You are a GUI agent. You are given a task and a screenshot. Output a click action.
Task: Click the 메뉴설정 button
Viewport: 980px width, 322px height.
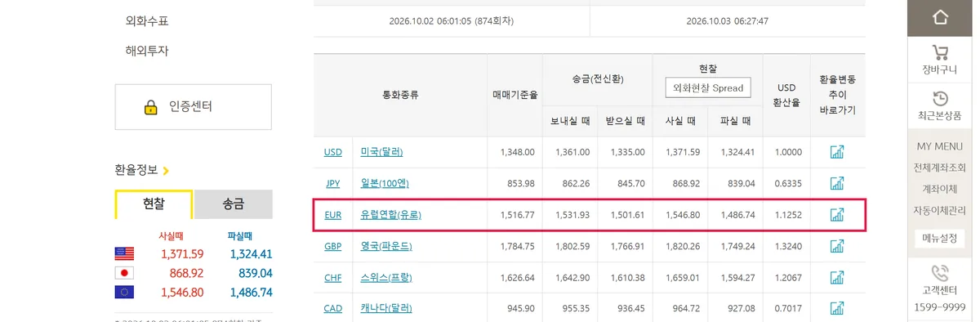(940, 239)
